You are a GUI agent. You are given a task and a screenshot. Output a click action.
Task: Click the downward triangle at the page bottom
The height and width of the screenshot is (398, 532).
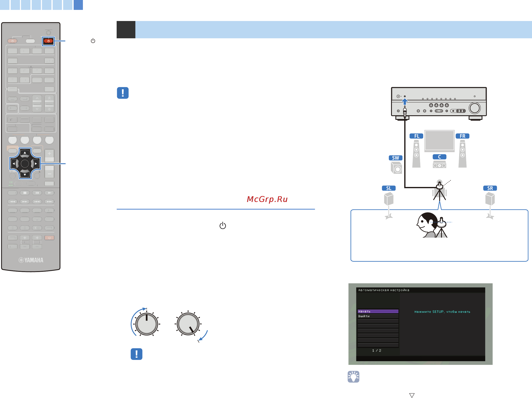point(412,395)
